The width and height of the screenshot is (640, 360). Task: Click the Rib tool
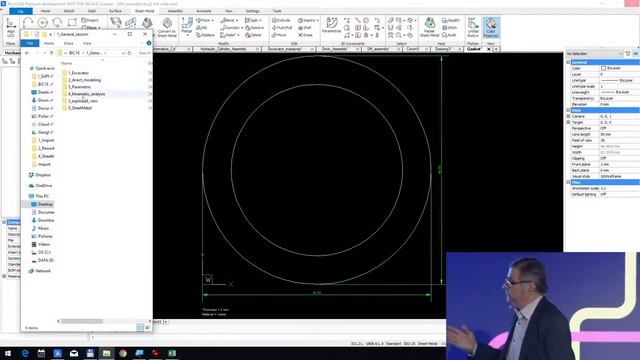202,28
